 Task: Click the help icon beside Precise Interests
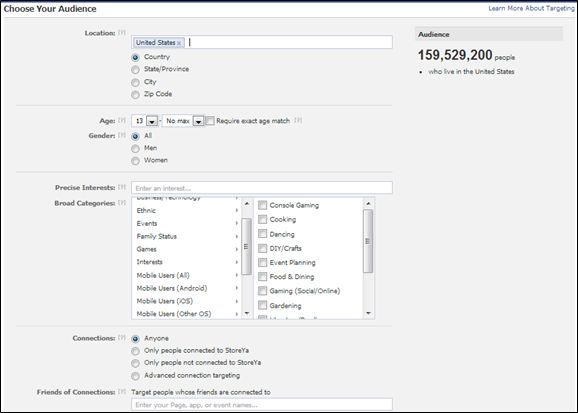(122, 187)
